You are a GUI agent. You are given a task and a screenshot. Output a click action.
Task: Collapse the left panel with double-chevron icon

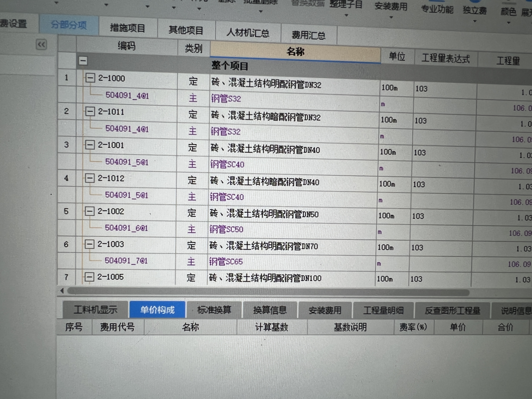click(41, 44)
